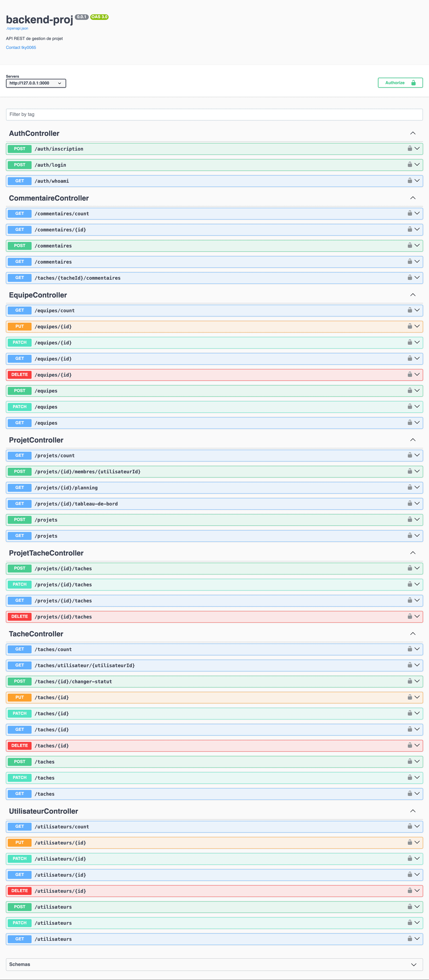Screen dimensions: 429x980
Task: Click lock icon on DELETE /projets/{id}/taches row
Action: [410, 616]
